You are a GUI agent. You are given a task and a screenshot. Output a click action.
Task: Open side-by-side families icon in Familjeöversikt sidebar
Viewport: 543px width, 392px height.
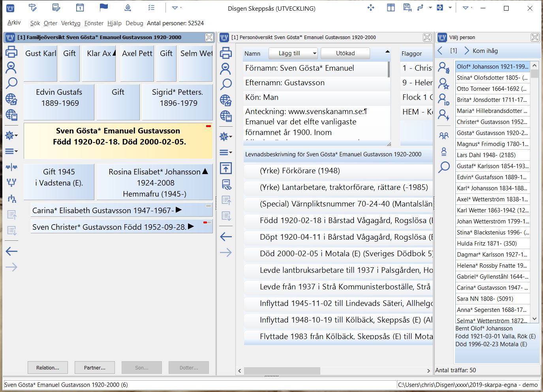(11, 167)
